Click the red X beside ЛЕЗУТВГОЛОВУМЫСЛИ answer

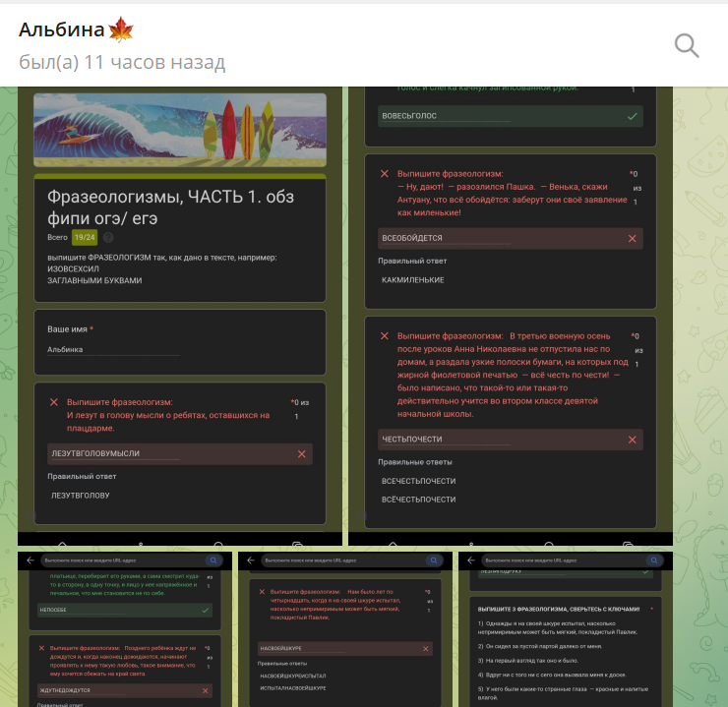click(x=302, y=453)
